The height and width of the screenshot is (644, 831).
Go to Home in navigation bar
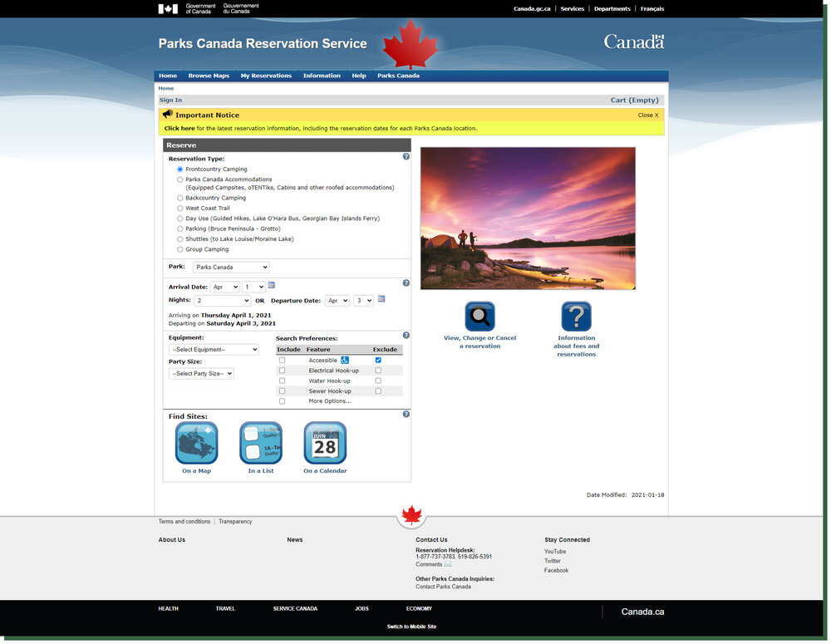pyautogui.click(x=168, y=76)
